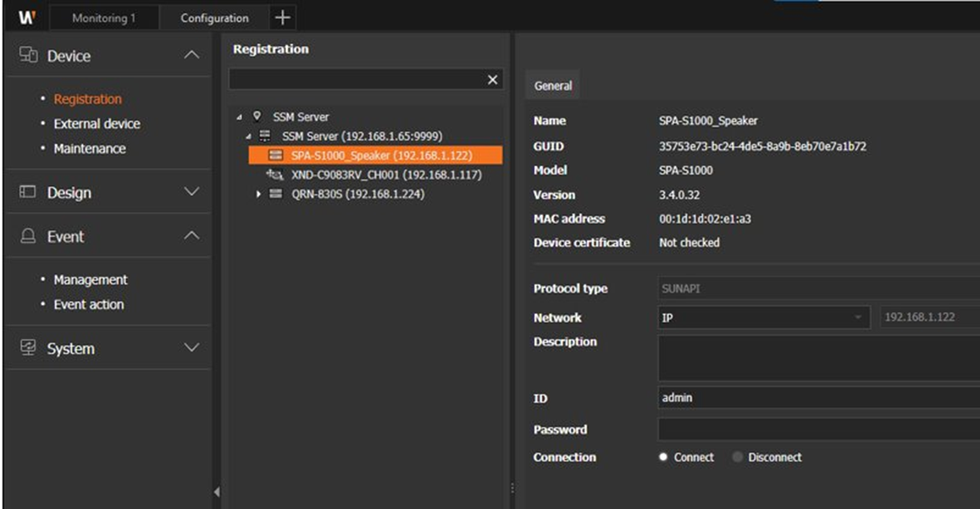
Task: Expand the QRN-830S tree node
Action: [x=259, y=194]
